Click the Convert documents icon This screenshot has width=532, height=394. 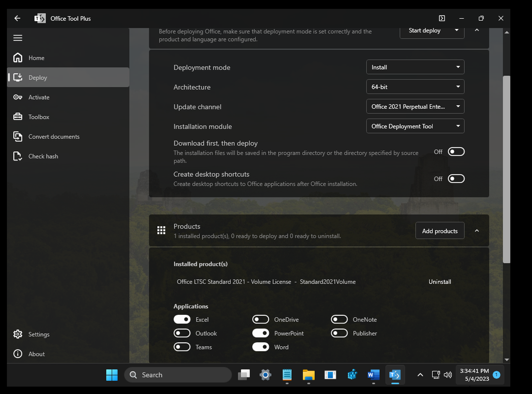pyautogui.click(x=18, y=136)
